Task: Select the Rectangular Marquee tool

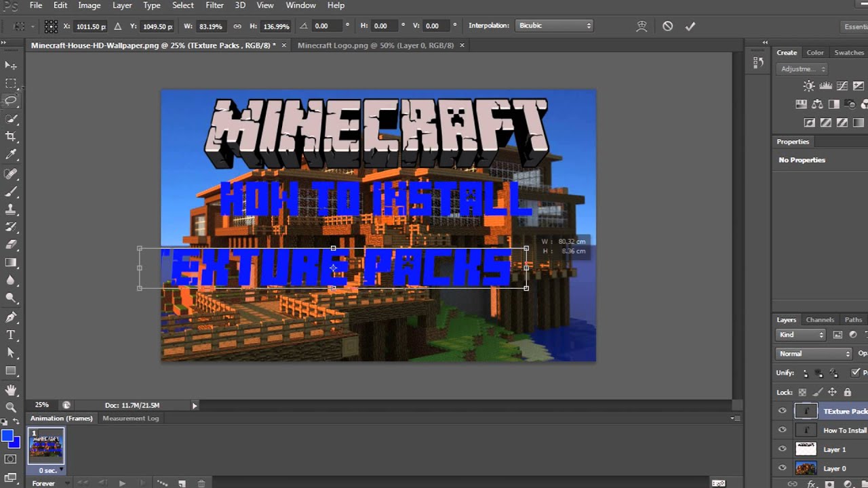Action: [11, 83]
